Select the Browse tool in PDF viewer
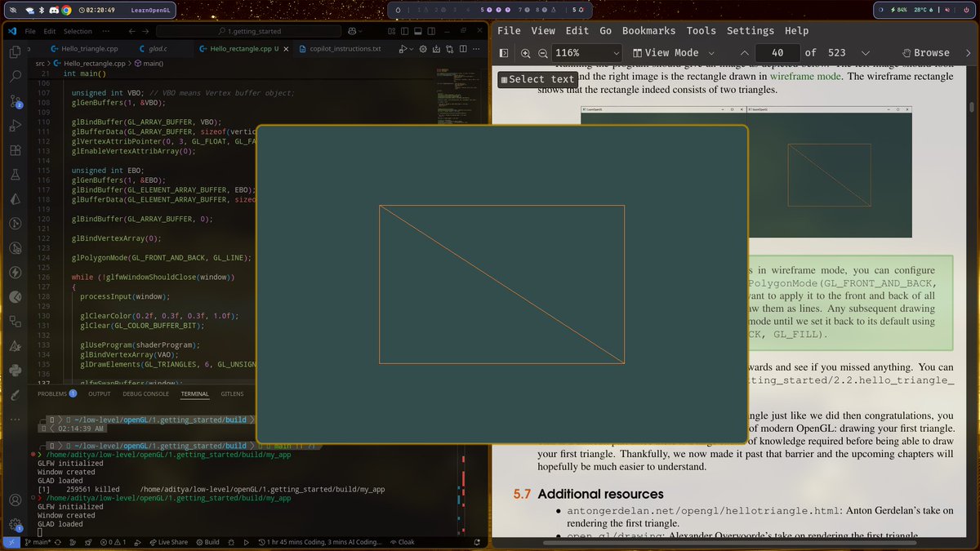This screenshot has width=980, height=551. (x=925, y=52)
